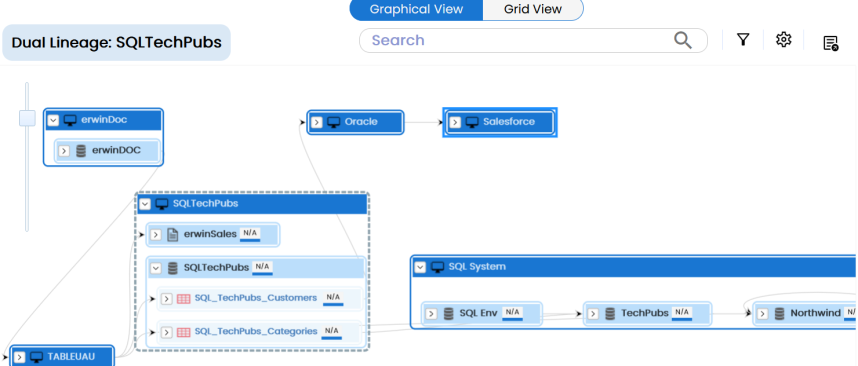Click the SQL Env N/A badge

[512, 313]
